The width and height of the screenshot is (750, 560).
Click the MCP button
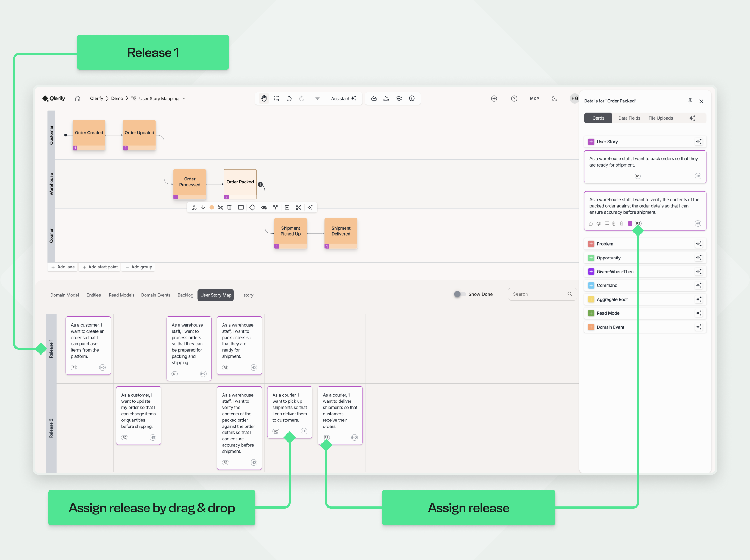click(534, 99)
